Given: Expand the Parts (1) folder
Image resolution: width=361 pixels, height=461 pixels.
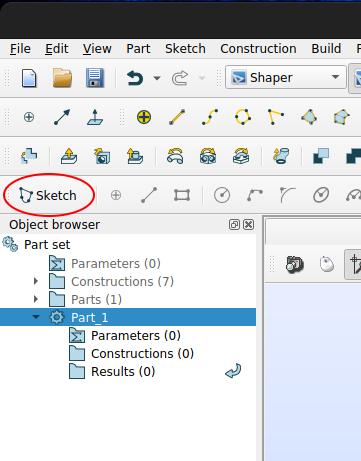Looking at the screenshot, I should click(x=36, y=299).
